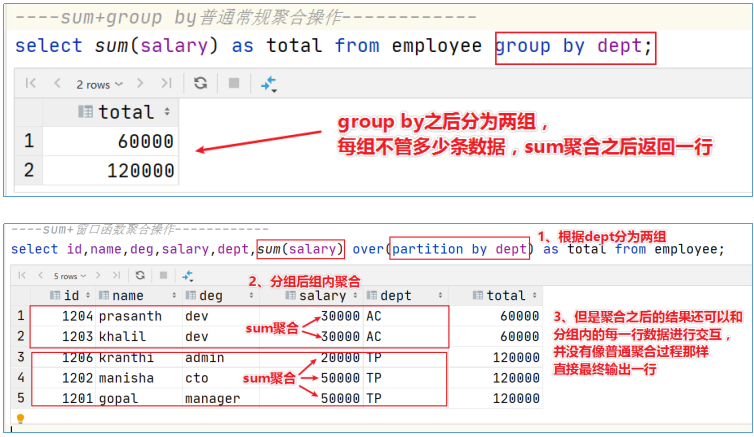The width and height of the screenshot is (754, 437).
Task: Sort bottom grid by name column
Action: pos(174,295)
